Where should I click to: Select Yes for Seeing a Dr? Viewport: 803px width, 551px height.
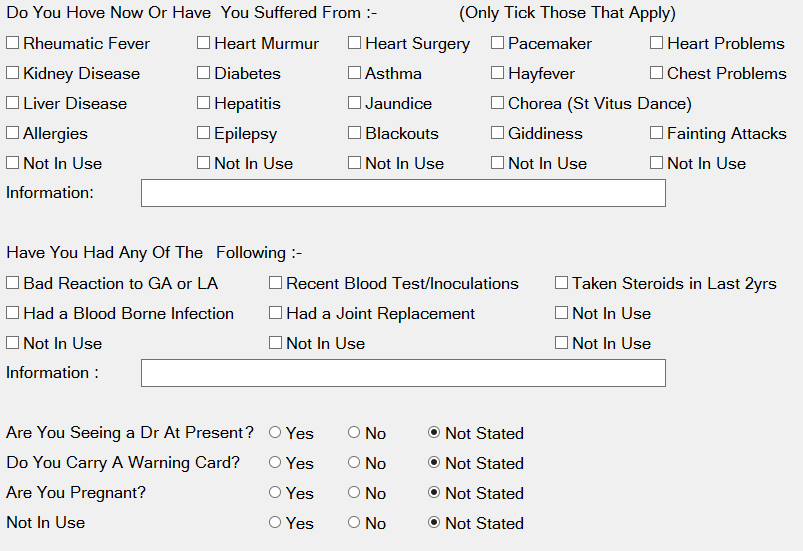(x=275, y=433)
